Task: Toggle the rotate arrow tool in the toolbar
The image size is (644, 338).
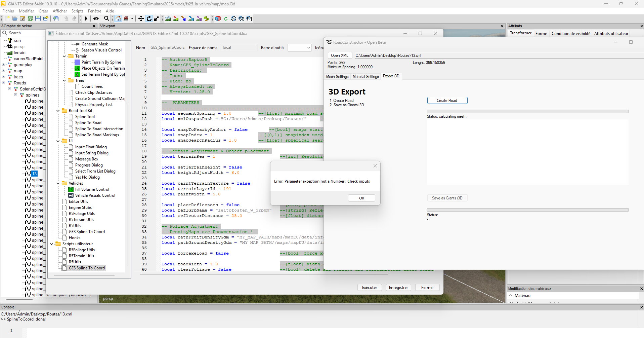Action: (149, 18)
